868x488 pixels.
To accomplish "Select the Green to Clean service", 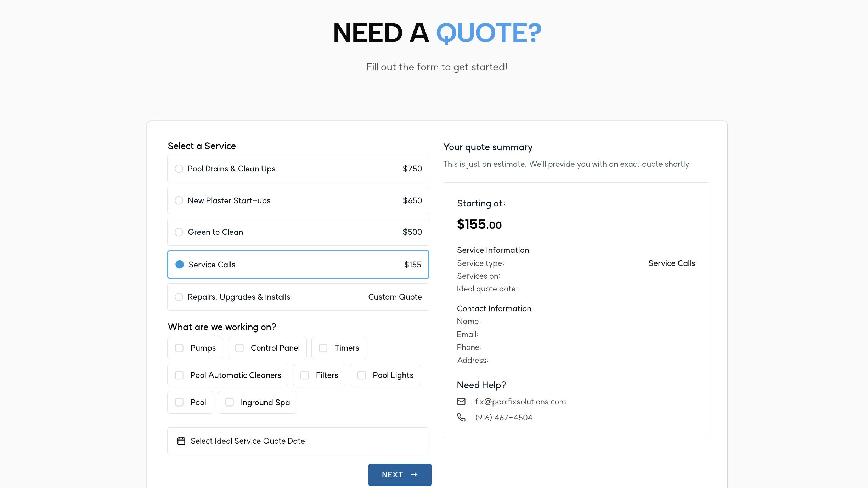I will [x=179, y=232].
